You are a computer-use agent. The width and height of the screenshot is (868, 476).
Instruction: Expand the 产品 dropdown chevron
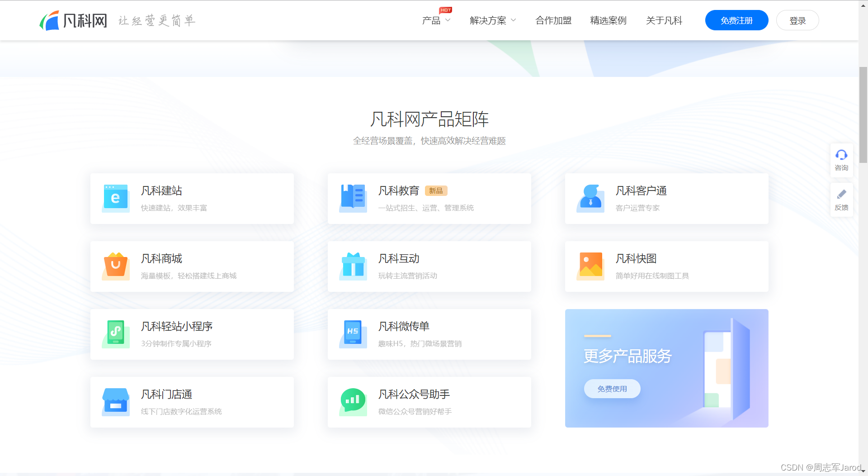(448, 20)
